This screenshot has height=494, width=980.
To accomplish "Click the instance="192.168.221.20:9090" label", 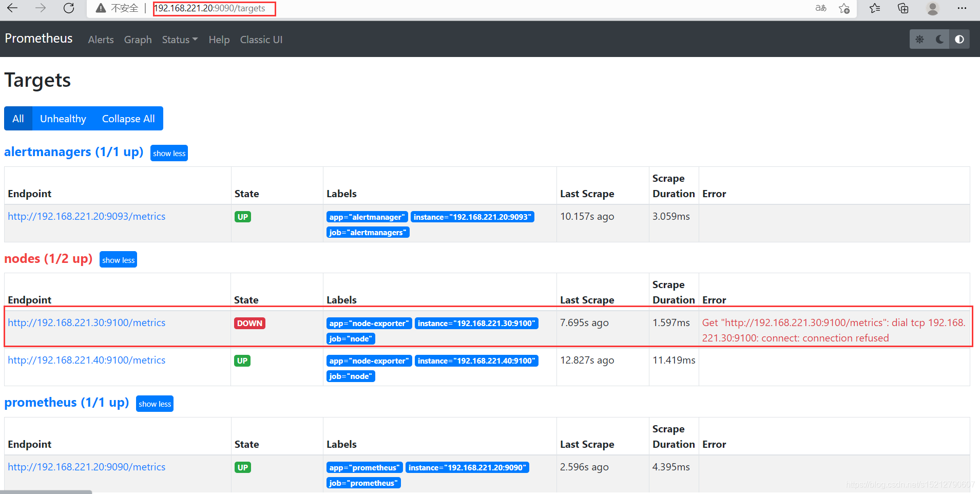I will coord(467,467).
